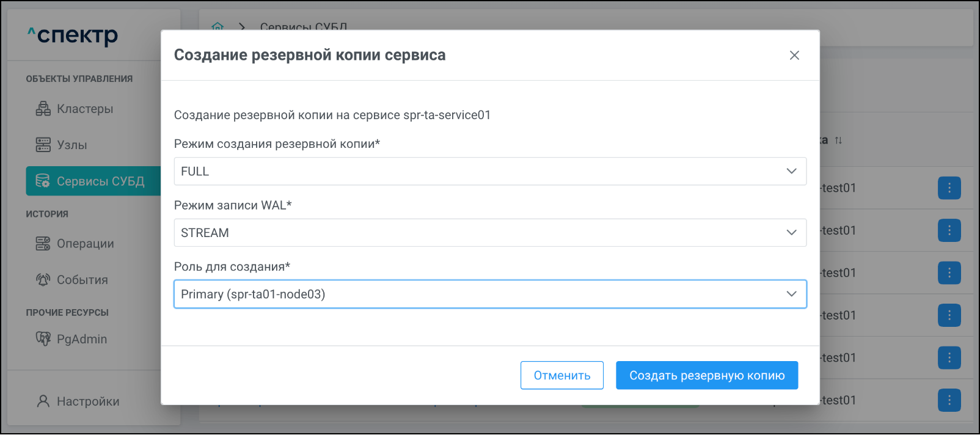Click the PgAdmin elephant icon
The image size is (980, 435).
pyautogui.click(x=43, y=338)
